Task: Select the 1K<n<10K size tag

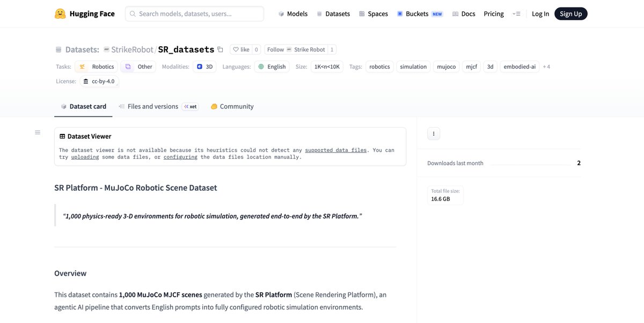Action: pyautogui.click(x=327, y=67)
